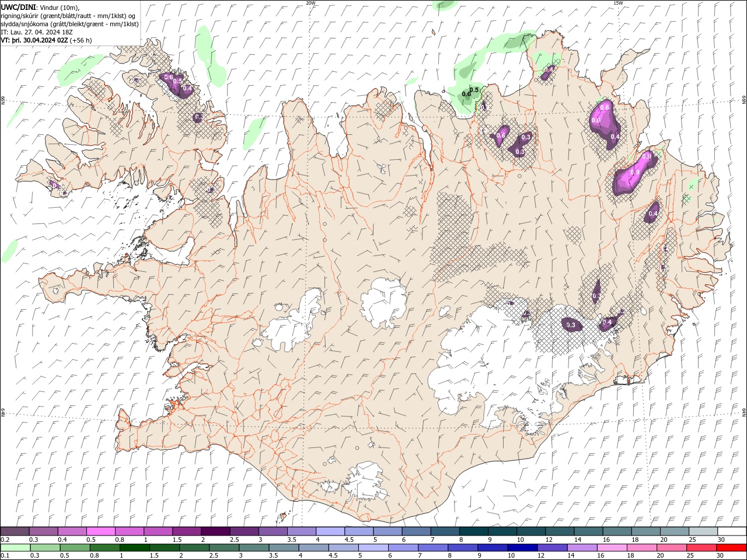Pick bright pink top-row swatch between 0.5 and 0.8

pyautogui.click(x=100, y=531)
